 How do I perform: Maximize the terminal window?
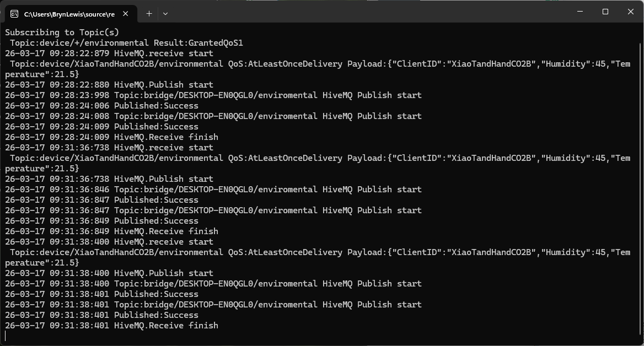point(605,12)
